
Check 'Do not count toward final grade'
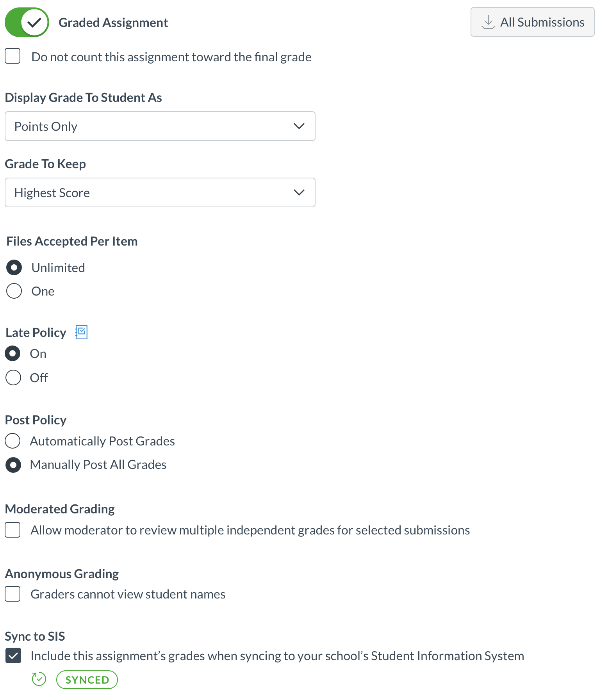pos(13,56)
